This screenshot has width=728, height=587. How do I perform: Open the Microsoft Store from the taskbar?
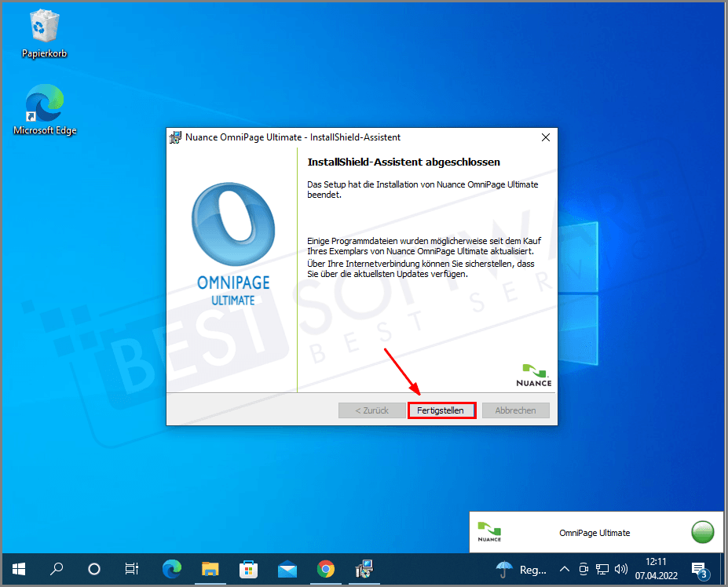tap(248, 569)
